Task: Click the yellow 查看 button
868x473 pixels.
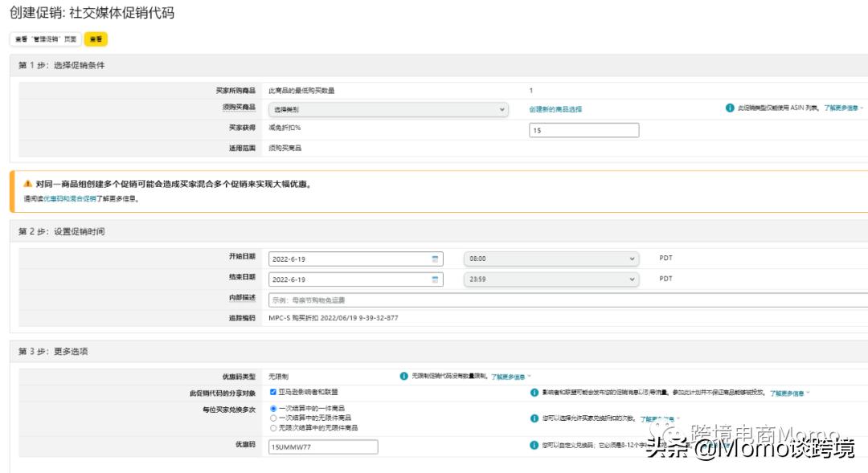Action: click(x=95, y=38)
